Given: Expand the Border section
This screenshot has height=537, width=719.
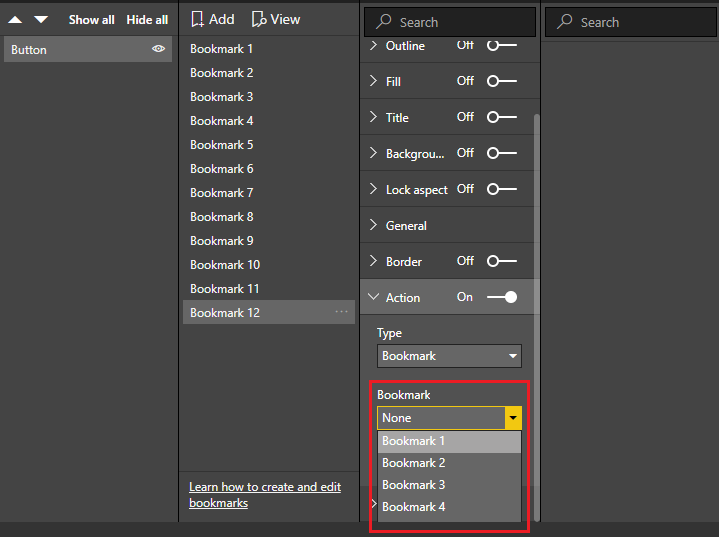Looking at the screenshot, I should point(373,261).
